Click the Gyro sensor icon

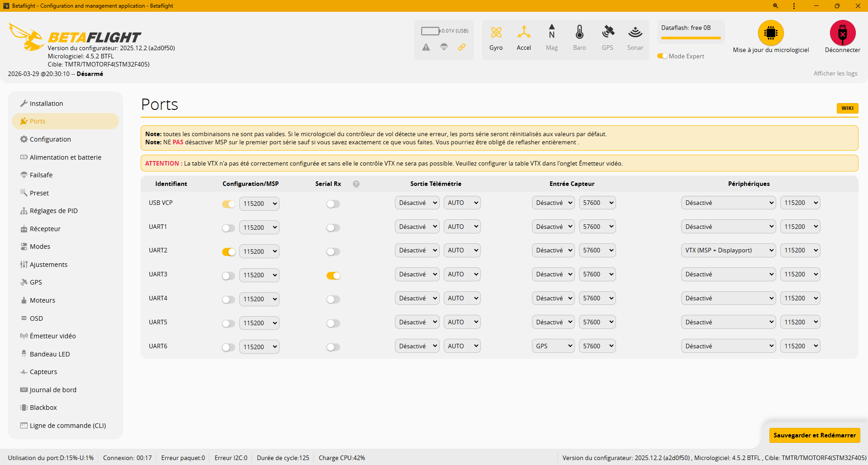tap(496, 33)
